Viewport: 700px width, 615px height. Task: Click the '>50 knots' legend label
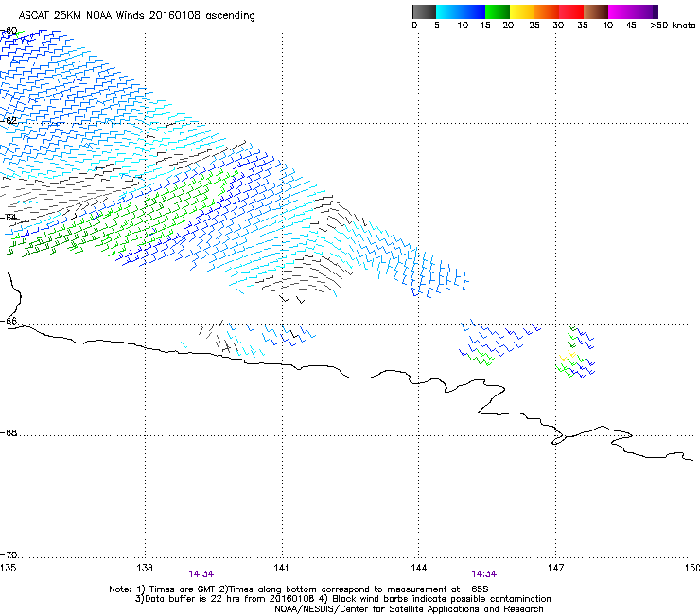[673, 26]
